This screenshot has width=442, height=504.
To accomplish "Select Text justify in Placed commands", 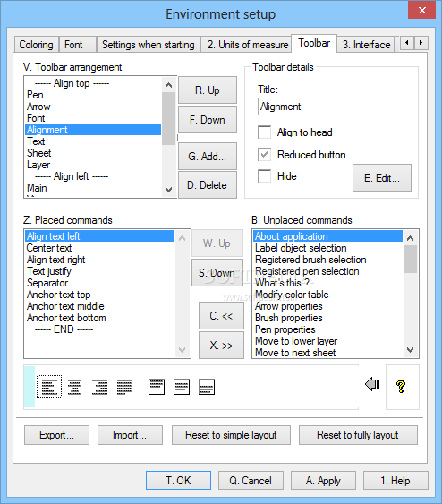I will click(100, 271).
